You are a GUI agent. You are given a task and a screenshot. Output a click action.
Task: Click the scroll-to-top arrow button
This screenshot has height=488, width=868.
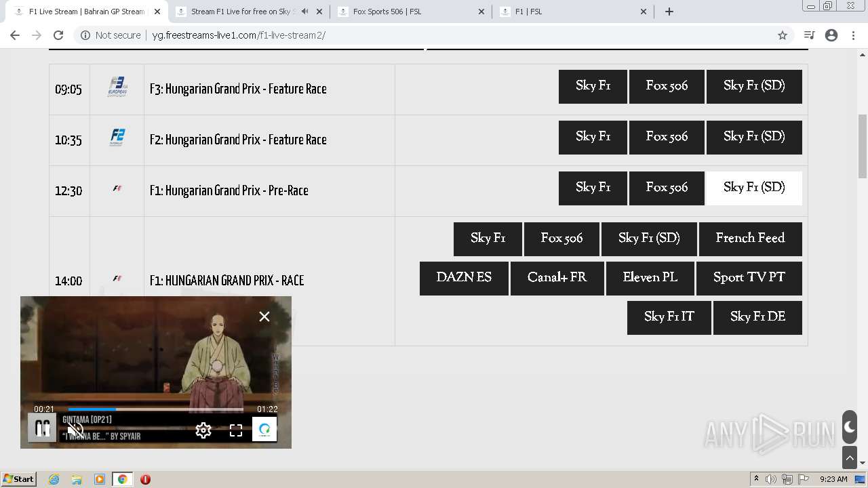[x=849, y=458]
